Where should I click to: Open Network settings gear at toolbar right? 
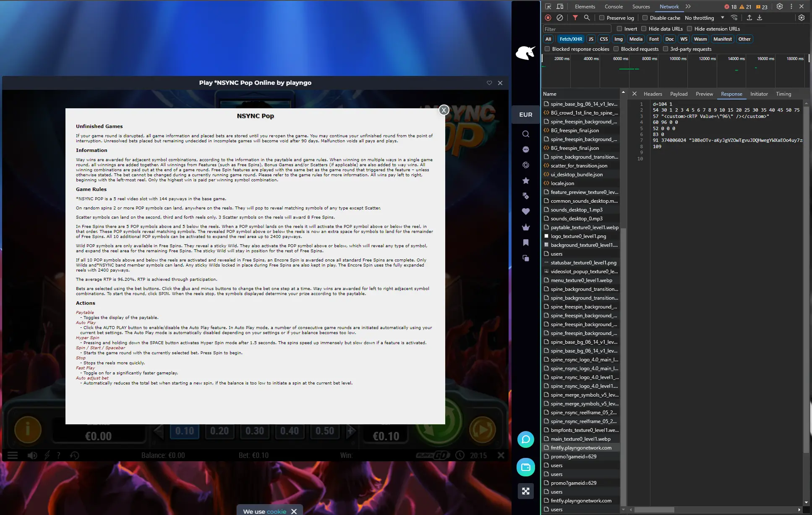[802, 18]
